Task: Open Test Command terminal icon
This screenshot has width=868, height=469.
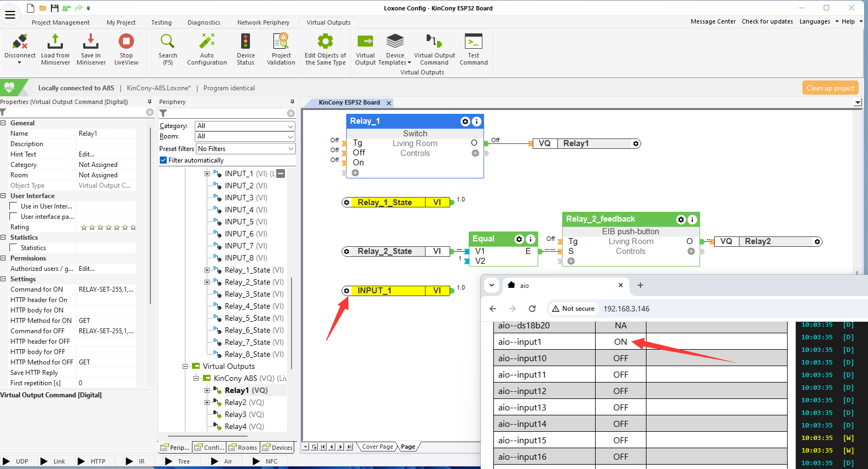Action: (473, 42)
